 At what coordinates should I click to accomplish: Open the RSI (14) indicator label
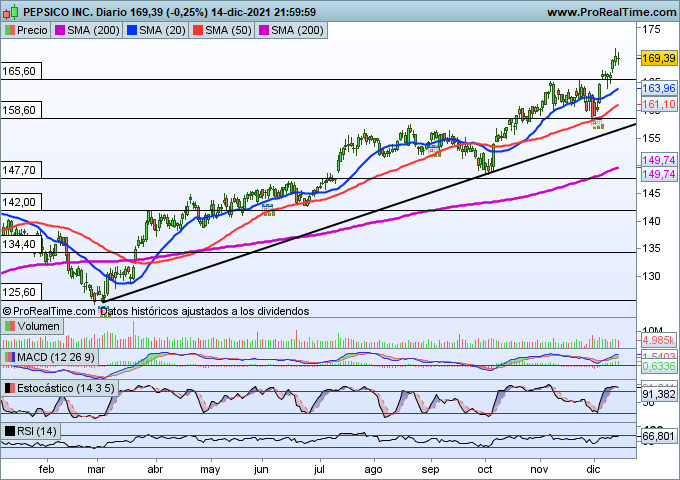pyautogui.click(x=31, y=431)
